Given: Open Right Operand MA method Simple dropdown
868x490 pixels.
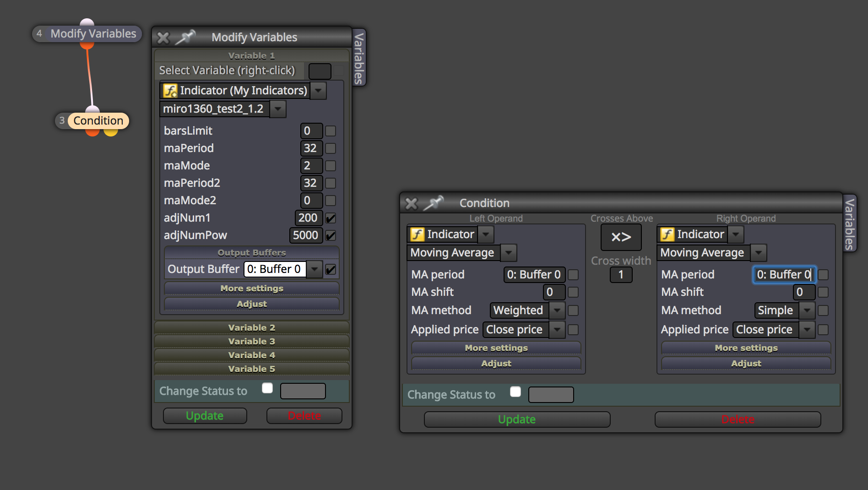Looking at the screenshot, I should [807, 310].
